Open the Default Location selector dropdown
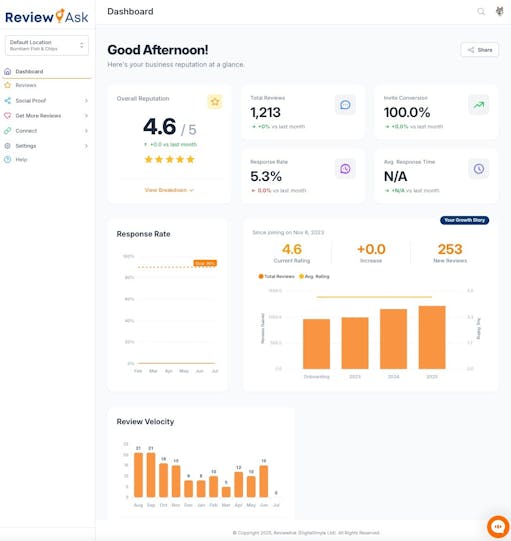 (x=47, y=45)
